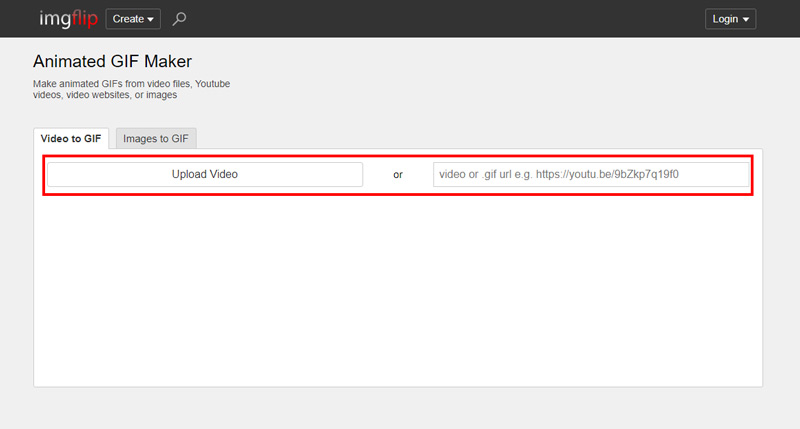Open the Login dropdown
The width and height of the screenshot is (800, 429).
[730, 19]
